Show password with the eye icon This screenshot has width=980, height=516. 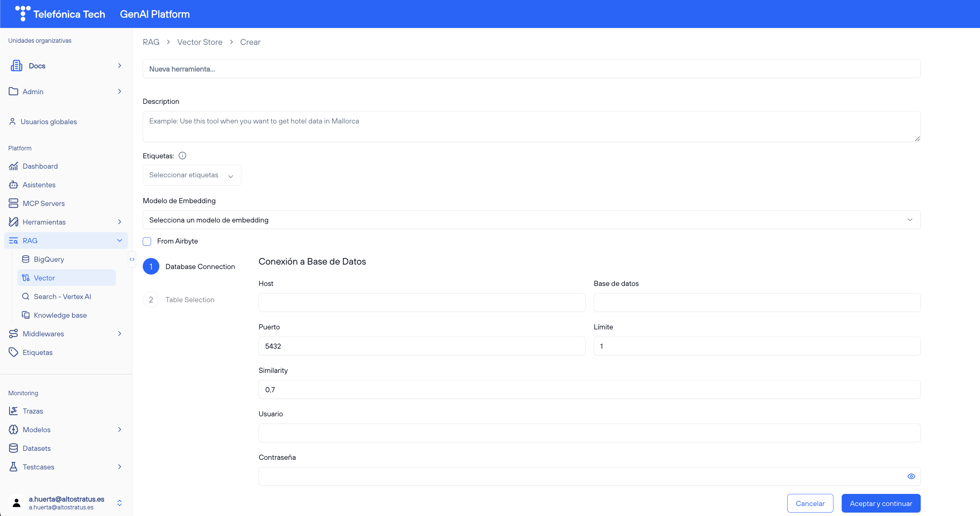pyautogui.click(x=911, y=476)
